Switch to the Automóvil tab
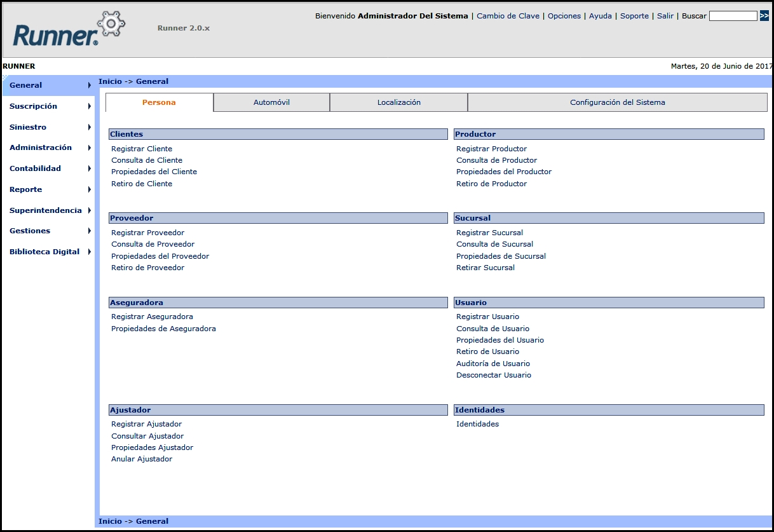Image resolution: width=774 pixels, height=532 pixels. (272, 102)
